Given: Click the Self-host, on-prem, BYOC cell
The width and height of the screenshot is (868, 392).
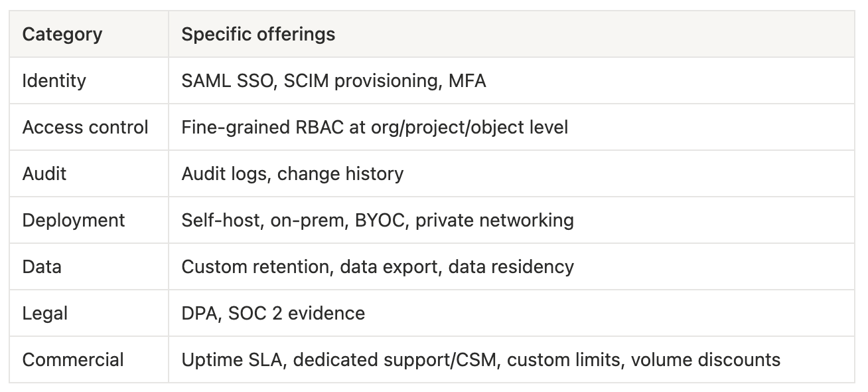Looking at the screenshot, I should pyautogui.click(x=512, y=220).
